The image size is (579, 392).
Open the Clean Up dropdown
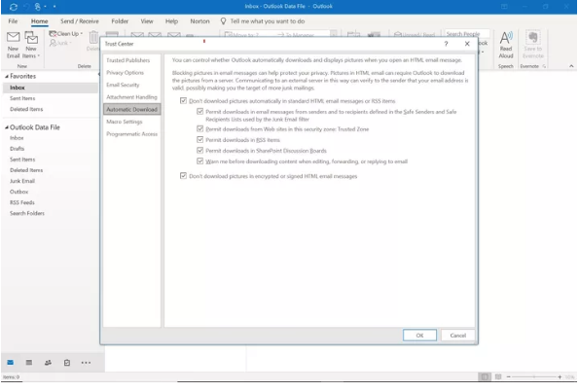(66, 34)
